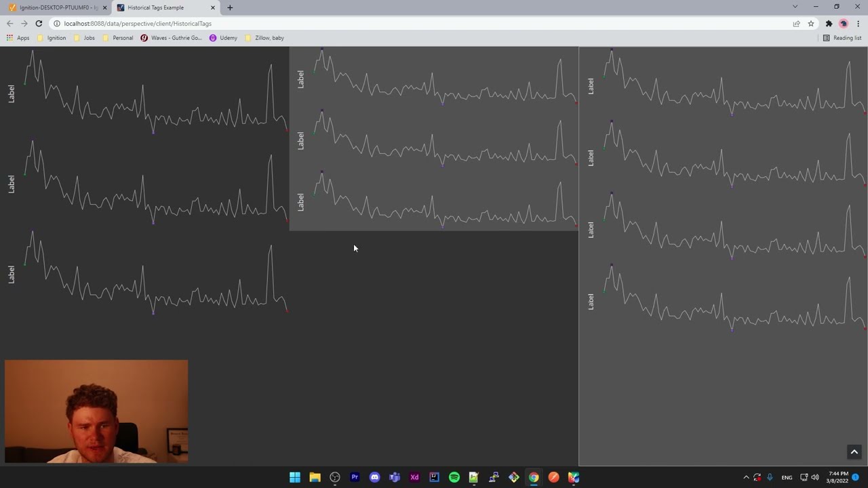View site information for localhost

point(57,24)
